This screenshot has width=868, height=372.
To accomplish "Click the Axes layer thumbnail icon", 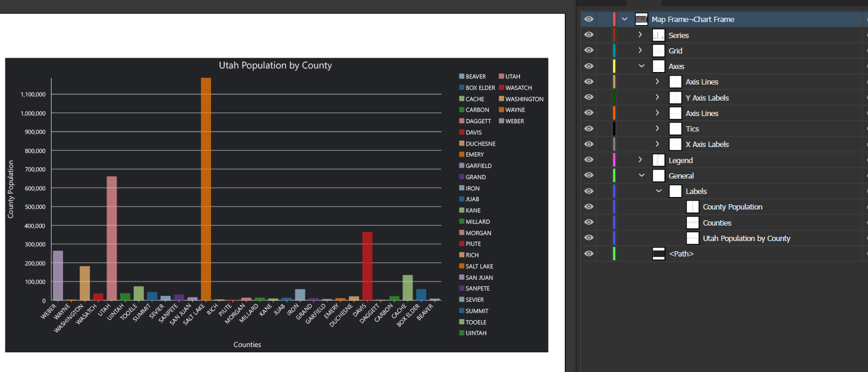I will pos(659,65).
